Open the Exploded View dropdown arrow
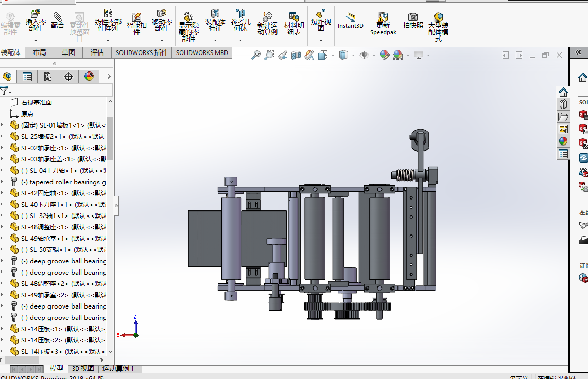588x379 pixels. [321, 40]
